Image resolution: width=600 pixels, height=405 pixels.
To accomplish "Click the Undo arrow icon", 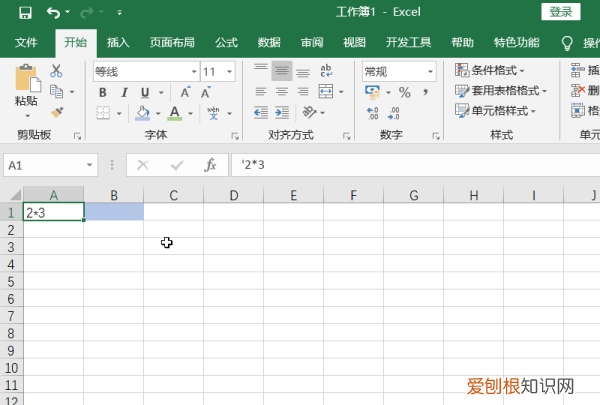I will [53, 13].
